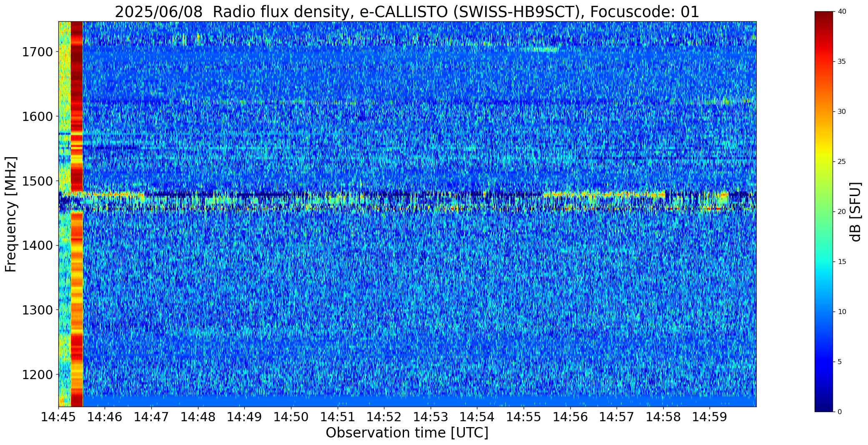
Task: Click the 14:52 time tick label
Action: point(384,417)
